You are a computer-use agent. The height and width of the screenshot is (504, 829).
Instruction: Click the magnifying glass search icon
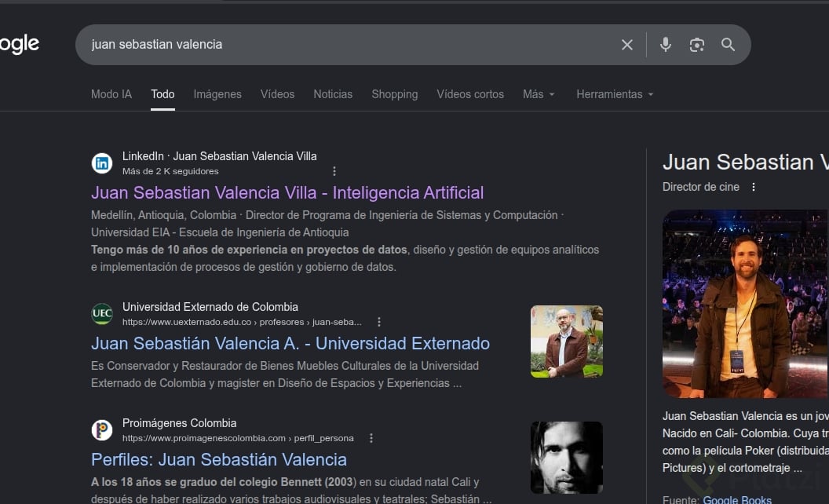[728, 45]
